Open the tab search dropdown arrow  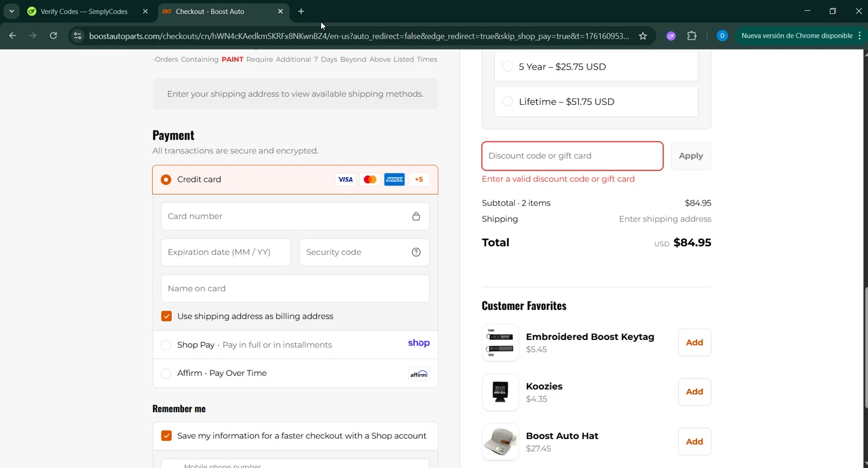click(x=12, y=12)
